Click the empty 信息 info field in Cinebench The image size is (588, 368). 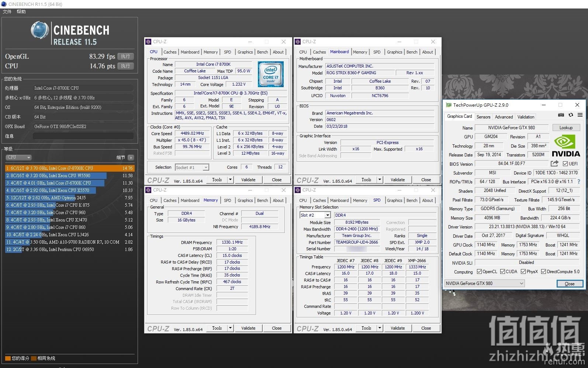(x=83, y=136)
